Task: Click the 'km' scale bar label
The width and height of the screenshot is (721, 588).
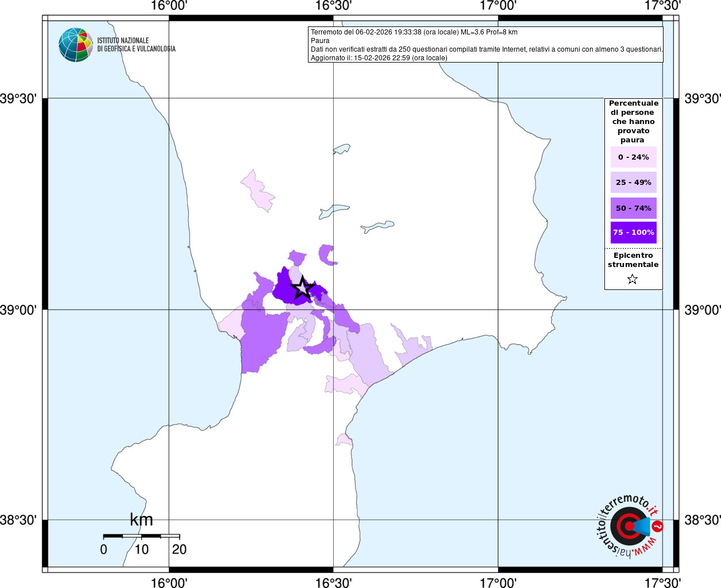Action: click(x=141, y=520)
